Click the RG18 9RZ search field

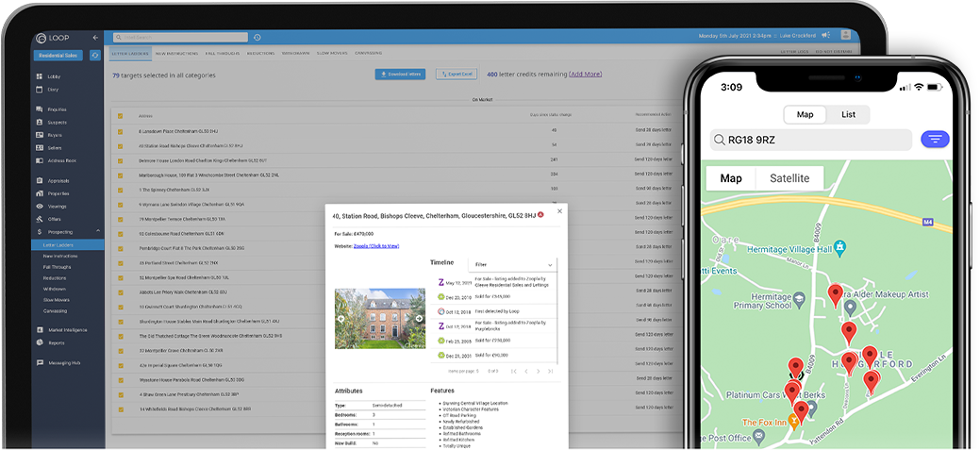coord(810,141)
